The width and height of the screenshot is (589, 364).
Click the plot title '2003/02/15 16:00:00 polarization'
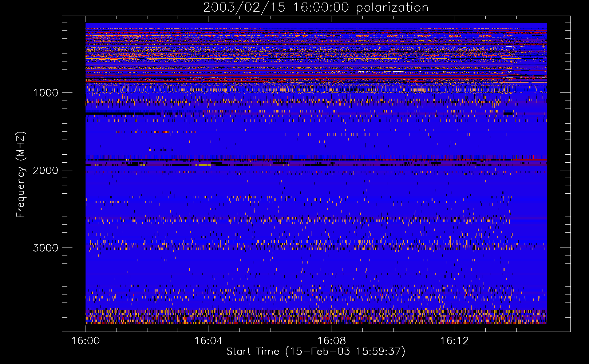(316, 8)
